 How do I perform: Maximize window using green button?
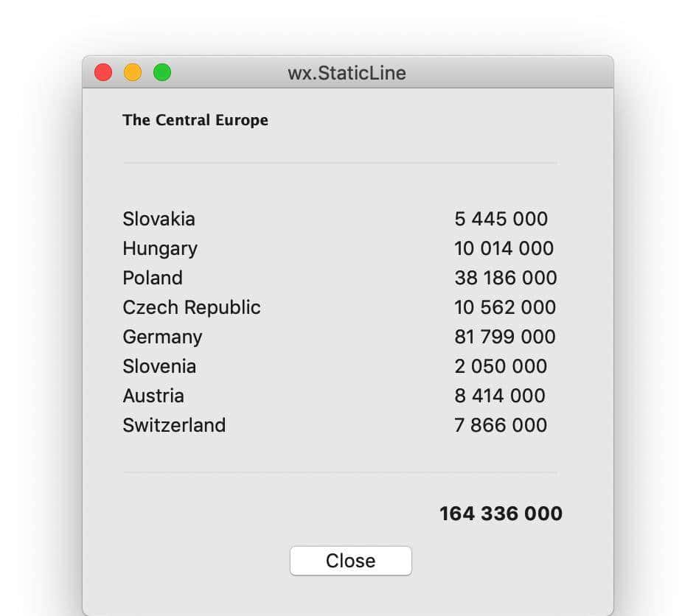(x=162, y=73)
